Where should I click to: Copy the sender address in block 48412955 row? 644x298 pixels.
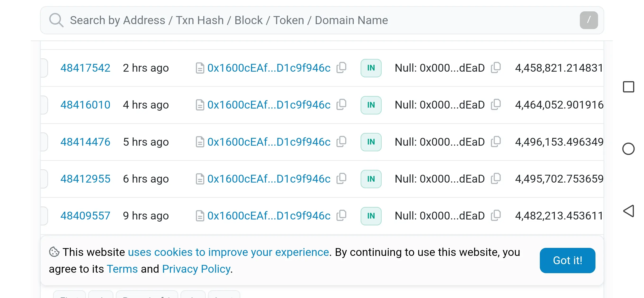(x=341, y=179)
